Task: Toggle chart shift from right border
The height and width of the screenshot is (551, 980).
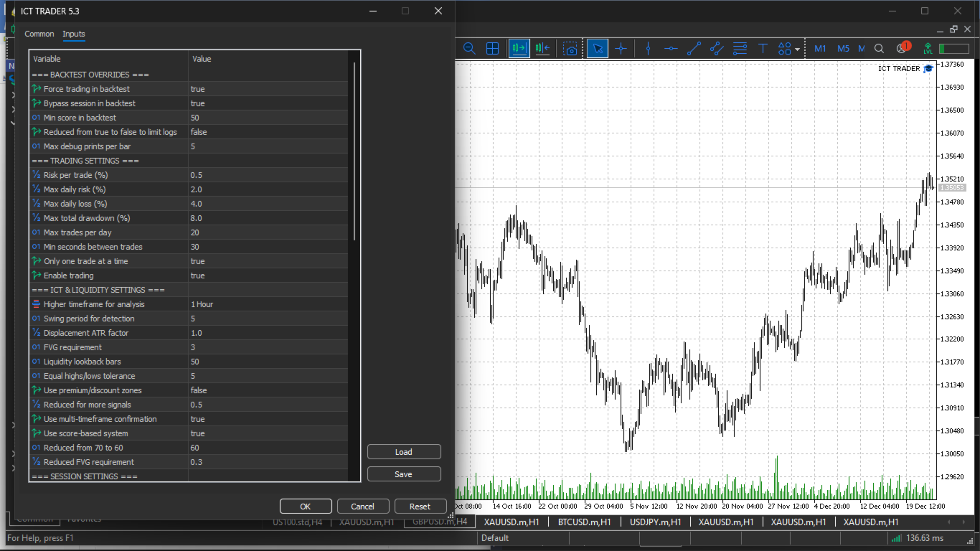Action: coord(542,49)
